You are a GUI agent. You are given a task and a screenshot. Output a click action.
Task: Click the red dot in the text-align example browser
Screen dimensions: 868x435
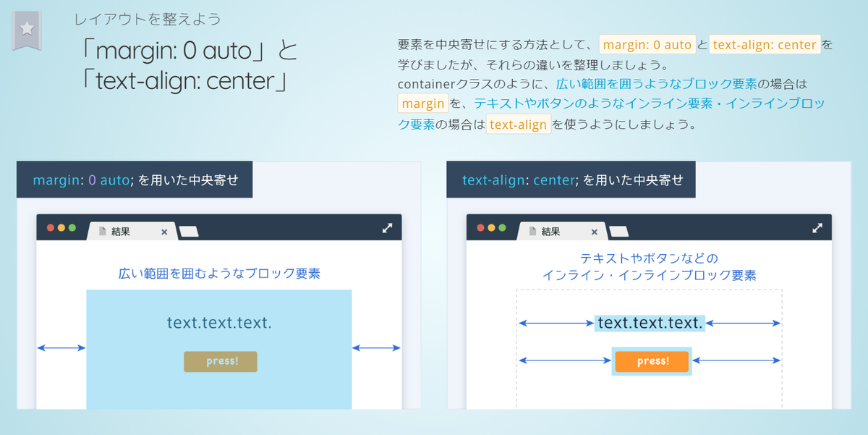(481, 227)
